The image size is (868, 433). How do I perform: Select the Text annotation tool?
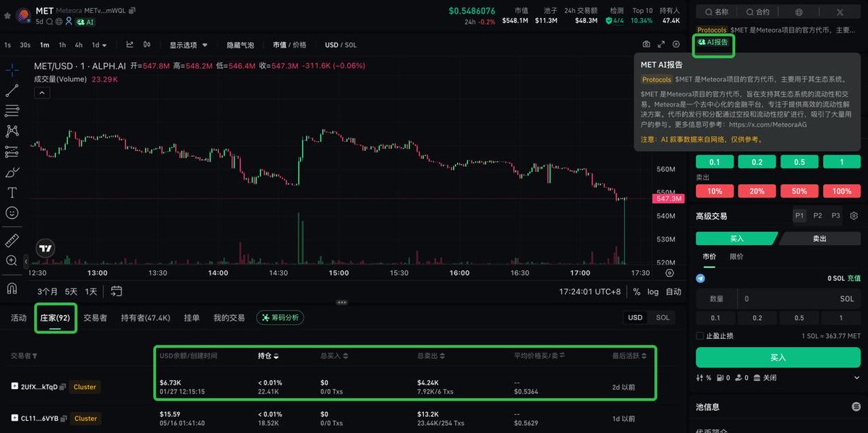12,192
